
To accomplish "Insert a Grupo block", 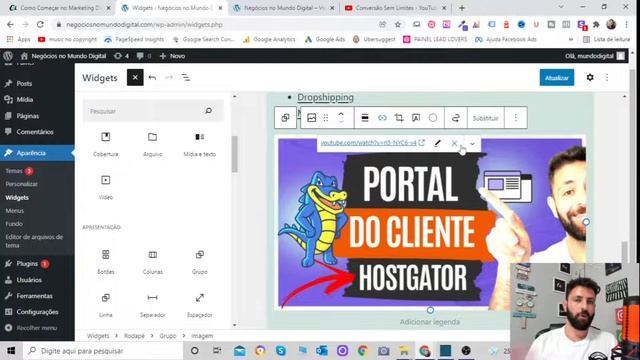I will point(200,262).
